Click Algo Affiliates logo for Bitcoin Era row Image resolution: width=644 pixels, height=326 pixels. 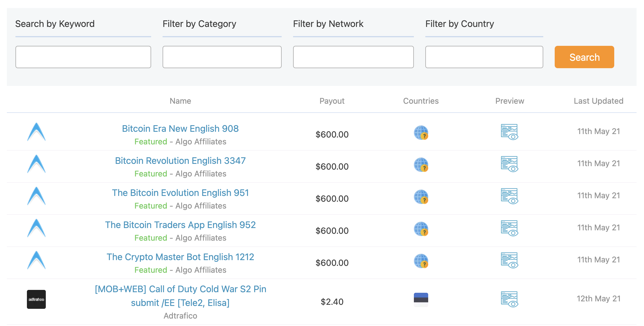36,132
